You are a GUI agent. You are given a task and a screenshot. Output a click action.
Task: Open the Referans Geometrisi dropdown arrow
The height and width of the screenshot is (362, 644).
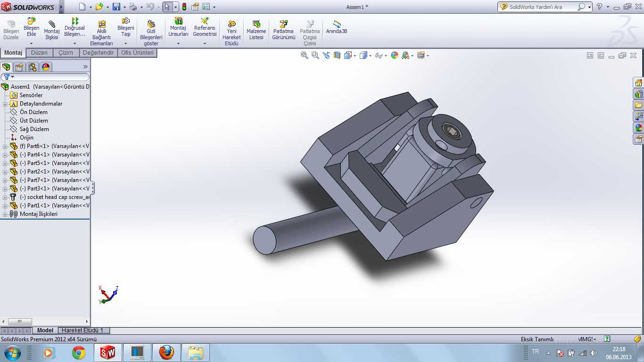(205, 43)
